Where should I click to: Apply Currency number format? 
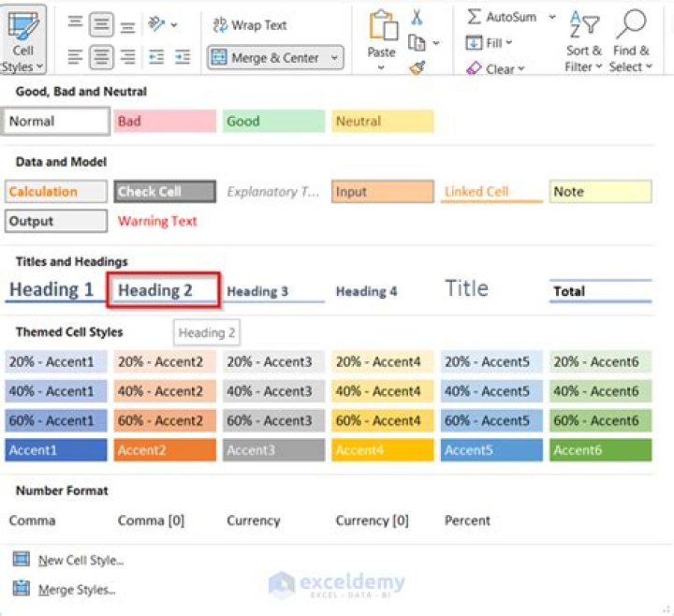(x=253, y=521)
